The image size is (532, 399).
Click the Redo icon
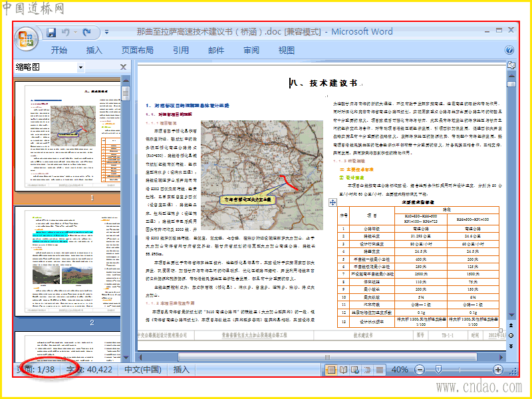point(87,32)
